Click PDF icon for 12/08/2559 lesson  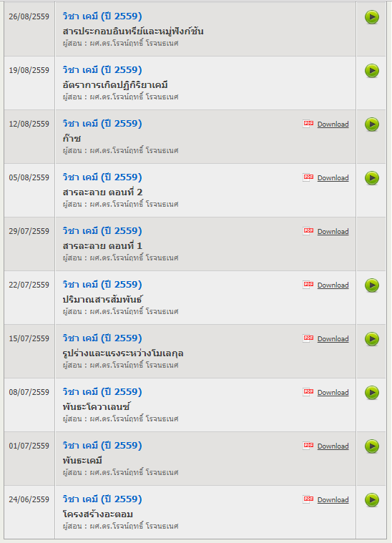point(308,124)
